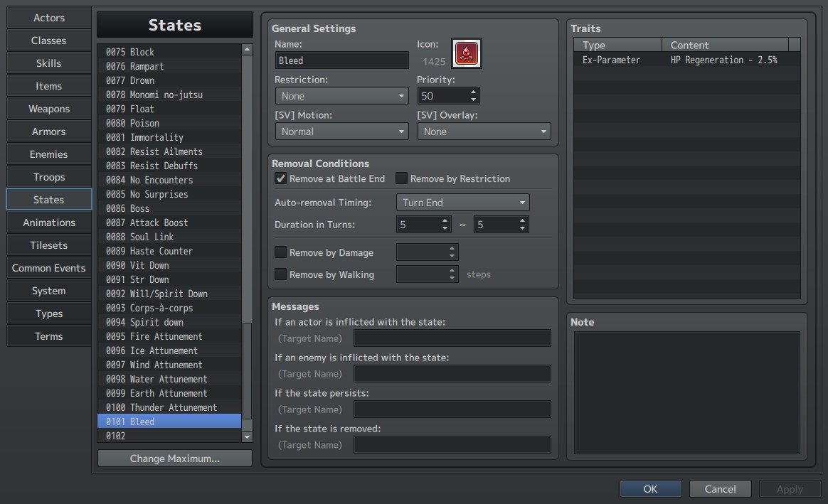
Task: Select state 0076 Rampart
Action: point(169,66)
